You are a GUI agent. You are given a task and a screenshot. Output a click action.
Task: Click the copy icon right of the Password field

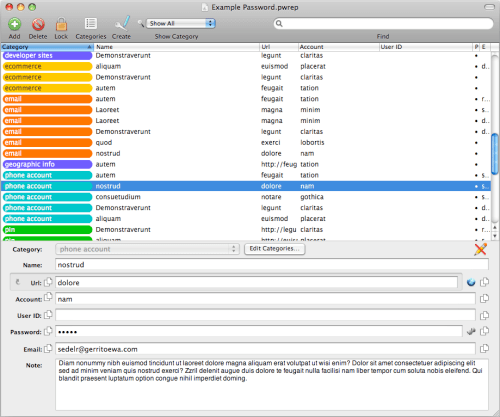click(x=484, y=331)
